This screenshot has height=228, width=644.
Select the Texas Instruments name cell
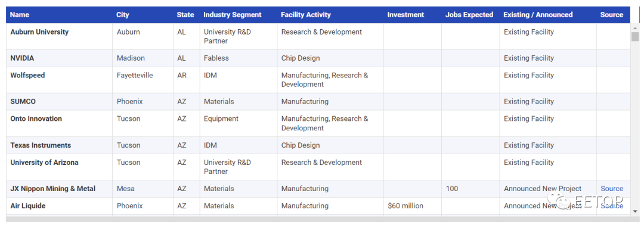pos(59,145)
